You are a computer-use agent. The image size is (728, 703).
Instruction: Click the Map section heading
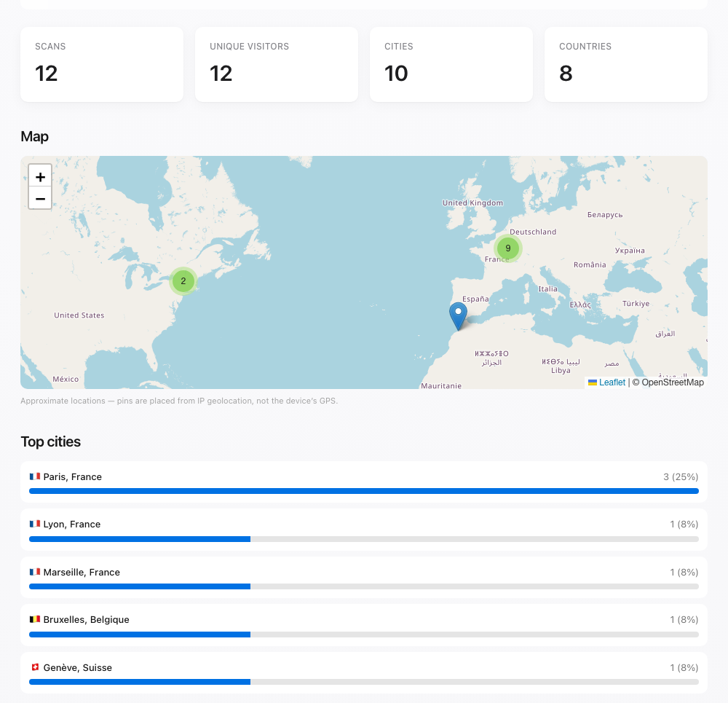(x=34, y=137)
